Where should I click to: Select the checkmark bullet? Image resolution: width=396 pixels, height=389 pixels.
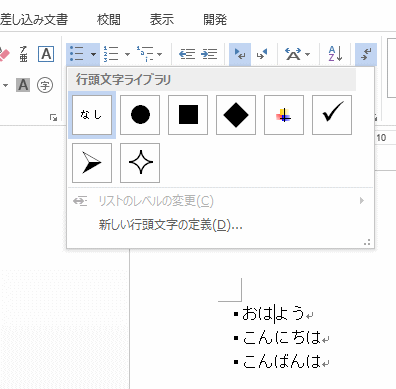(332, 115)
